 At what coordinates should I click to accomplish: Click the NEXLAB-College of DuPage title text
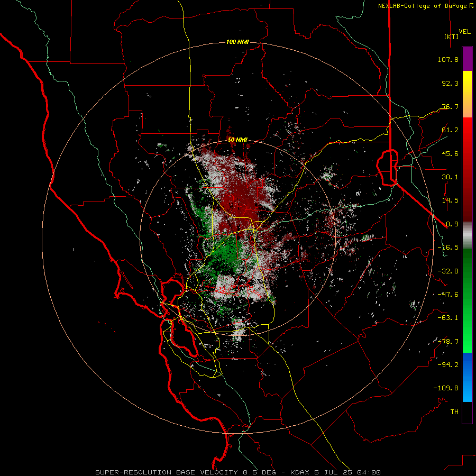pyautogui.click(x=425, y=6)
